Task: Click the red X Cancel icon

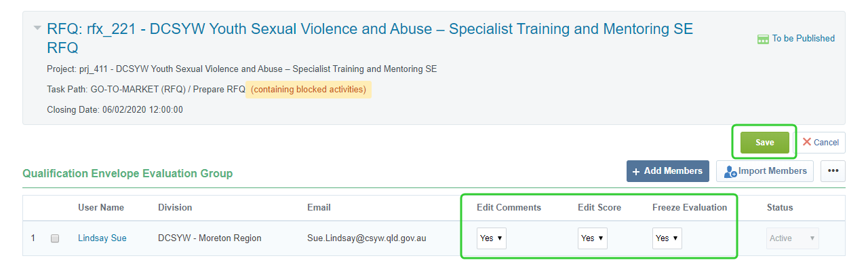Action: (806, 142)
